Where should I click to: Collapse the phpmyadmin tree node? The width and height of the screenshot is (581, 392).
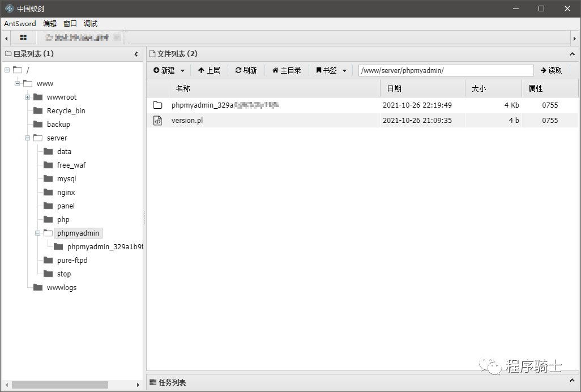tap(37, 233)
